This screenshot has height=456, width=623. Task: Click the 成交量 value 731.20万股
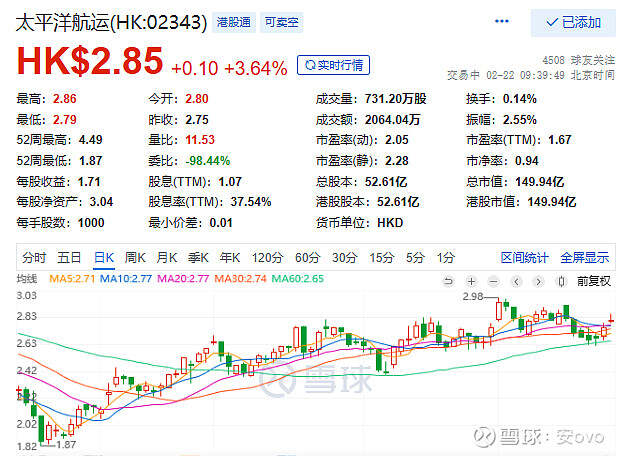(396, 99)
